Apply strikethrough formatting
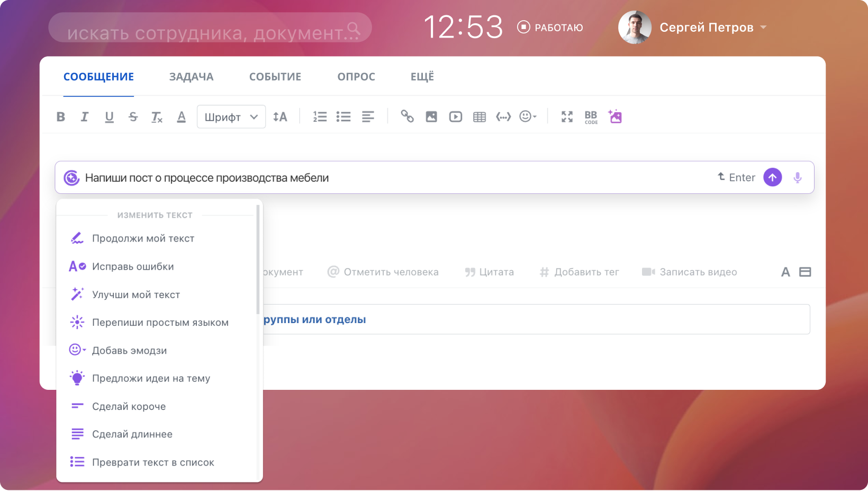This screenshot has width=868, height=491. (133, 117)
